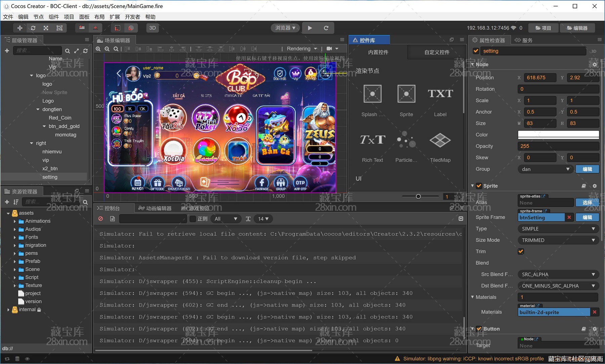Open the Group dan dropdown
Viewport: 605px width, 364px height.
(x=545, y=169)
